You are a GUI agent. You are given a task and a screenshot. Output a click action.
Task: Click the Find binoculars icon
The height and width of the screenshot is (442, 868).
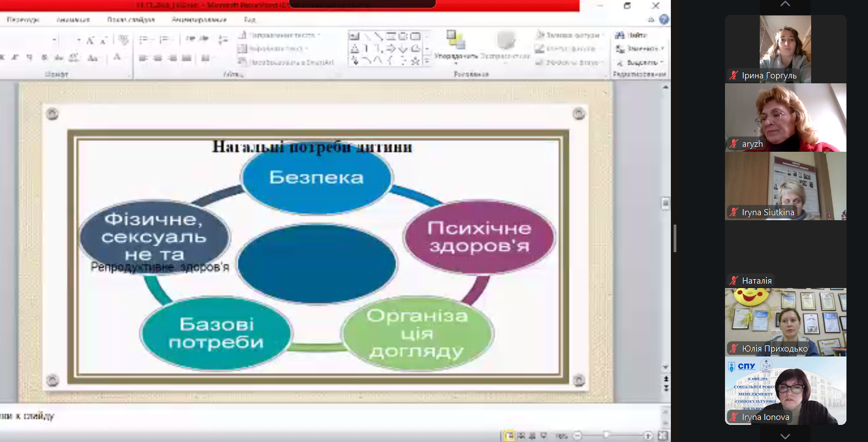[620, 35]
